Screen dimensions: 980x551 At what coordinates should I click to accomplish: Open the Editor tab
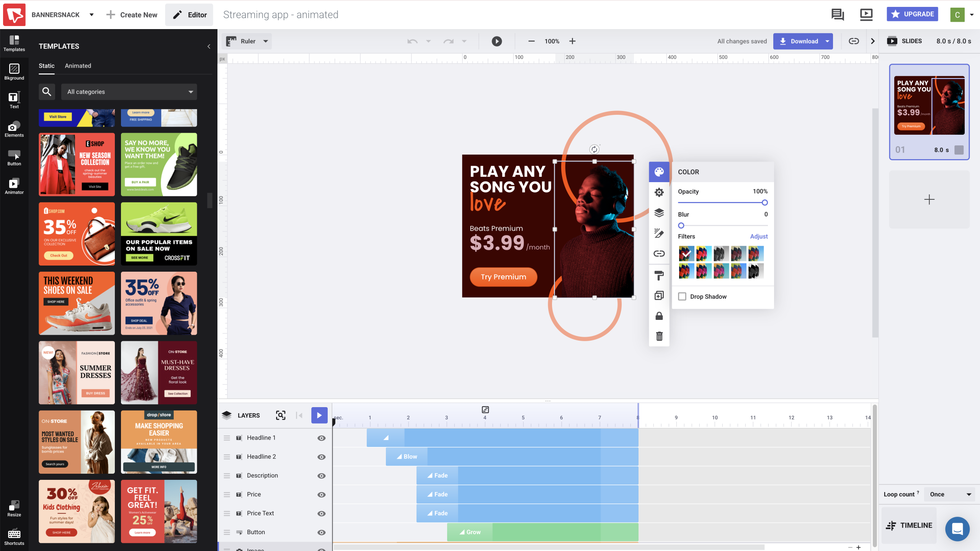pyautogui.click(x=189, y=15)
